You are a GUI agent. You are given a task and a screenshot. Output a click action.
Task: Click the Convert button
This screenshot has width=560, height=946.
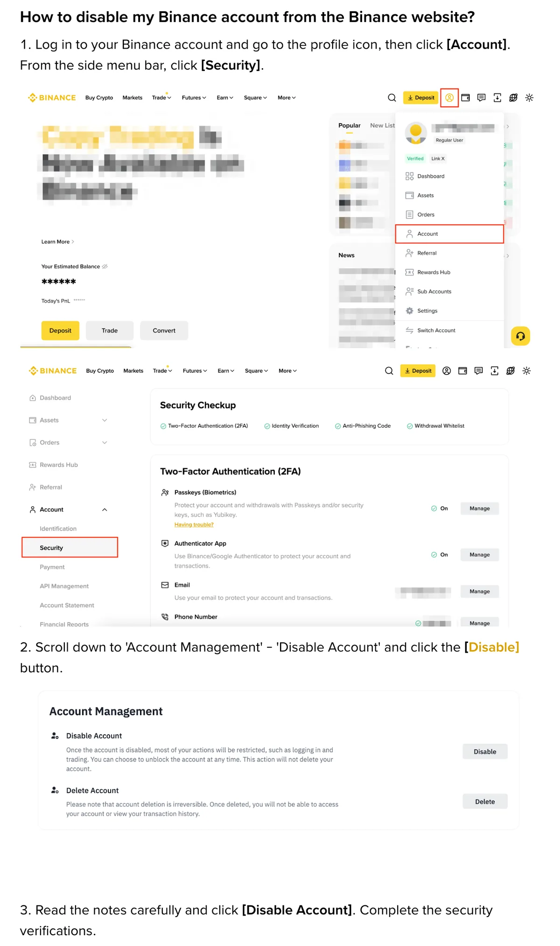[x=164, y=331]
